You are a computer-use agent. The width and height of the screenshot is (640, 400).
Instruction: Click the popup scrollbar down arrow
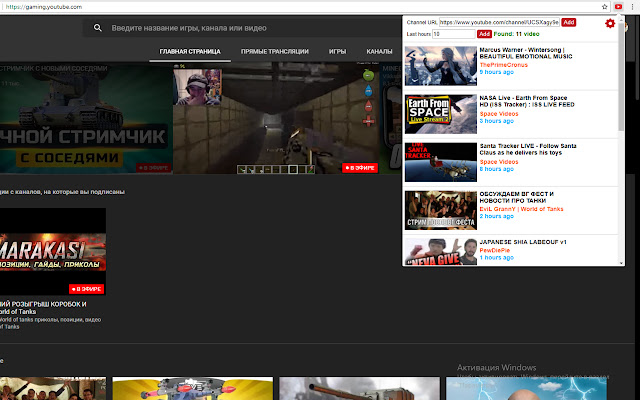[x=622, y=263]
